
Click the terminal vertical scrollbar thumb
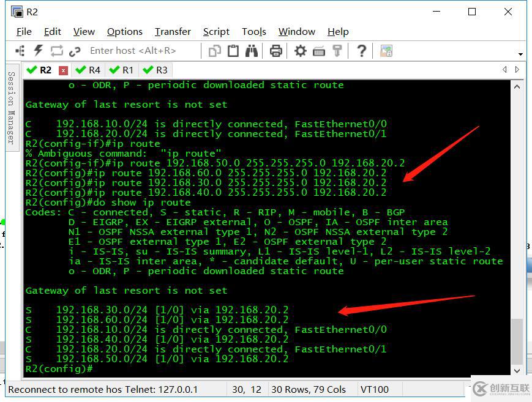517,341
